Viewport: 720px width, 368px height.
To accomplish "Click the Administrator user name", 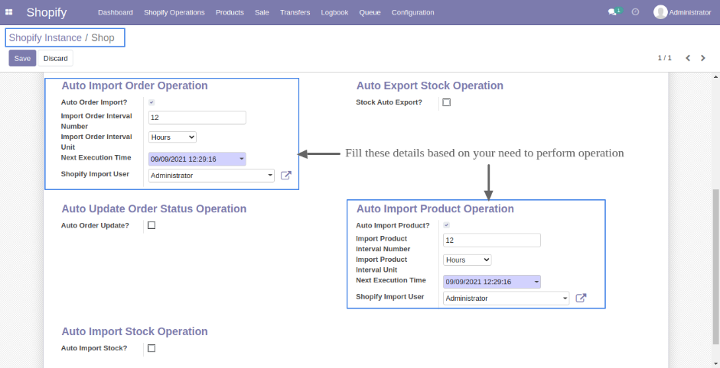I will 690,12.
